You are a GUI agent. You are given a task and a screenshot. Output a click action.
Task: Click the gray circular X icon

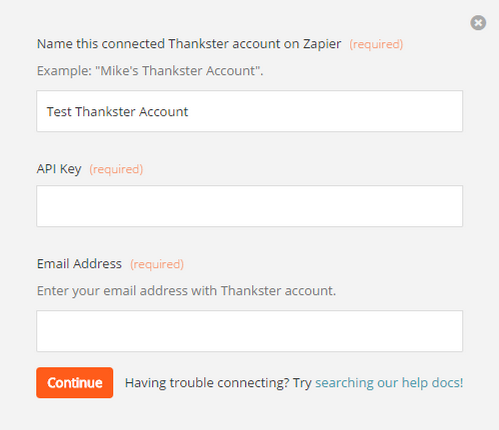(478, 23)
